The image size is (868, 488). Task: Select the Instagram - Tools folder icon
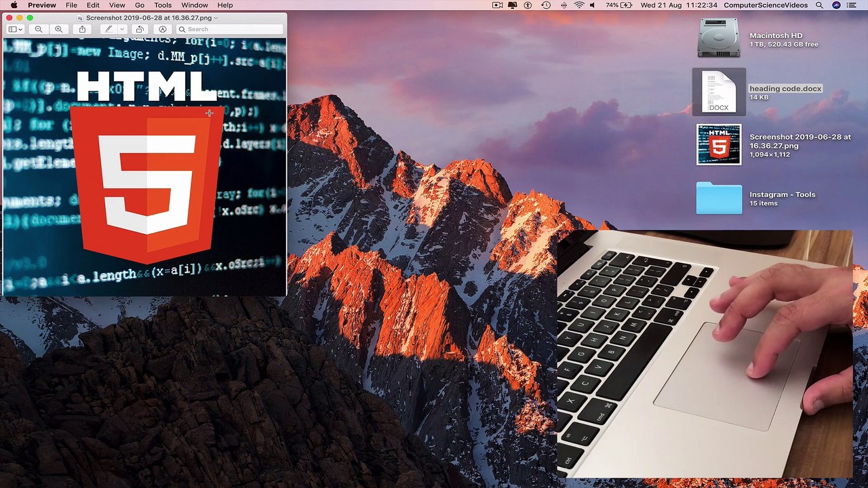[719, 197]
